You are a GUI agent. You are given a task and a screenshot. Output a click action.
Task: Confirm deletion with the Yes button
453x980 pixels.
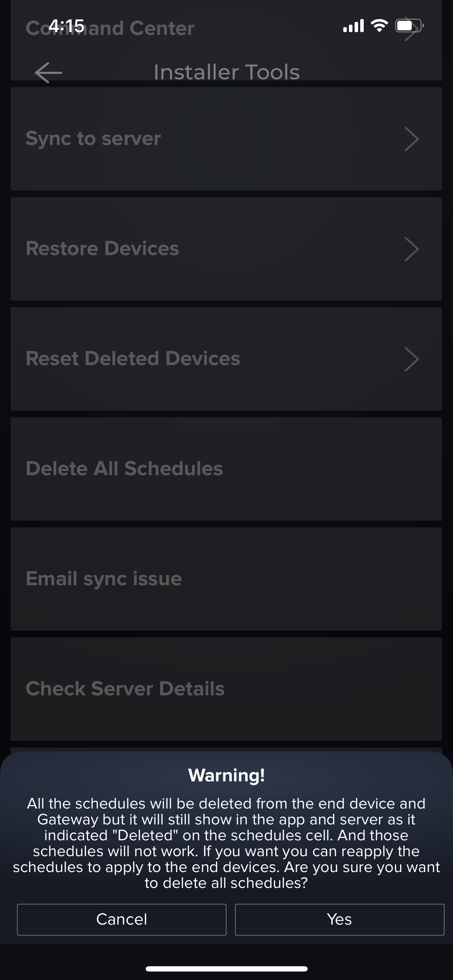coord(339,920)
